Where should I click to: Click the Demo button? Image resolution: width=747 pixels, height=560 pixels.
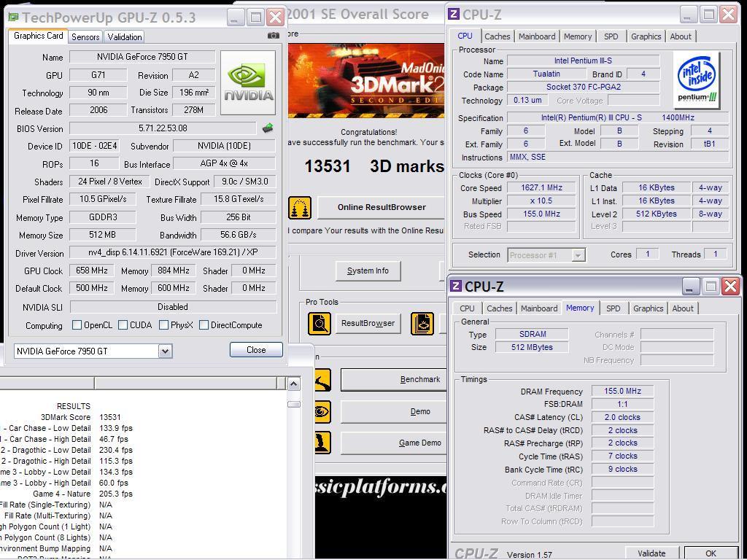coord(393,411)
